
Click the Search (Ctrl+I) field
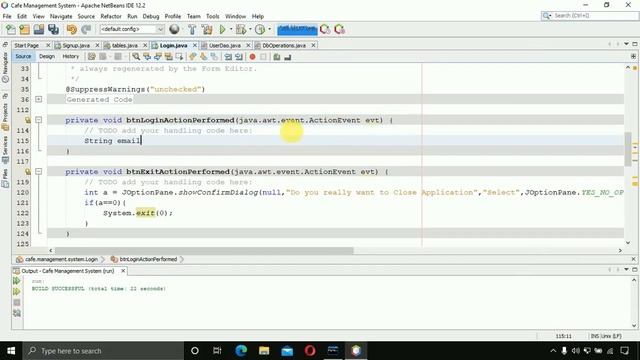[590, 16]
